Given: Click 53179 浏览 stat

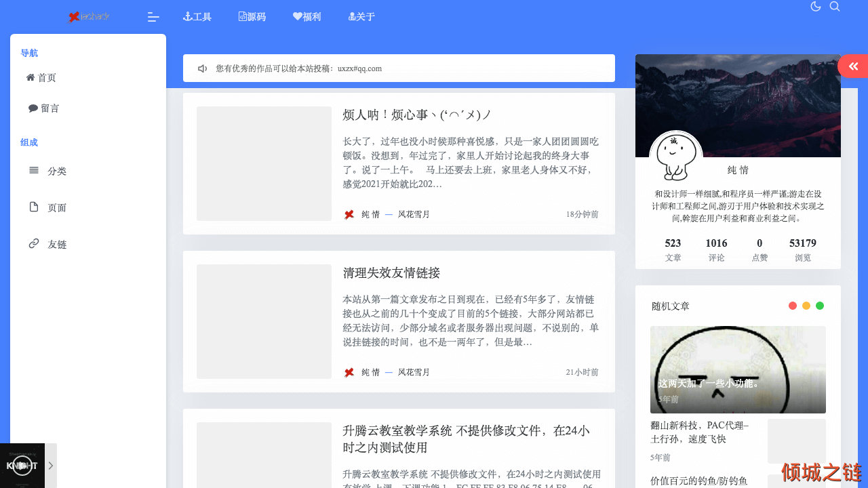Looking at the screenshot, I should tap(803, 249).
